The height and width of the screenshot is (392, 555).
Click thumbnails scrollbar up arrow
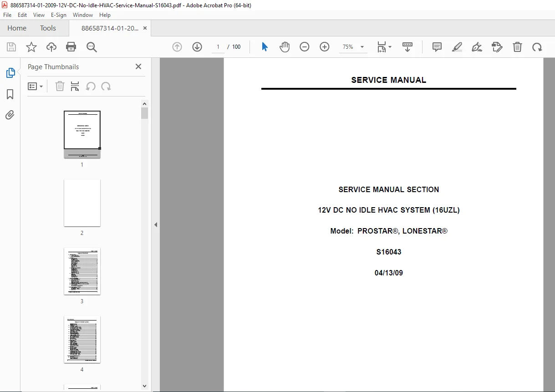(145, 103)
